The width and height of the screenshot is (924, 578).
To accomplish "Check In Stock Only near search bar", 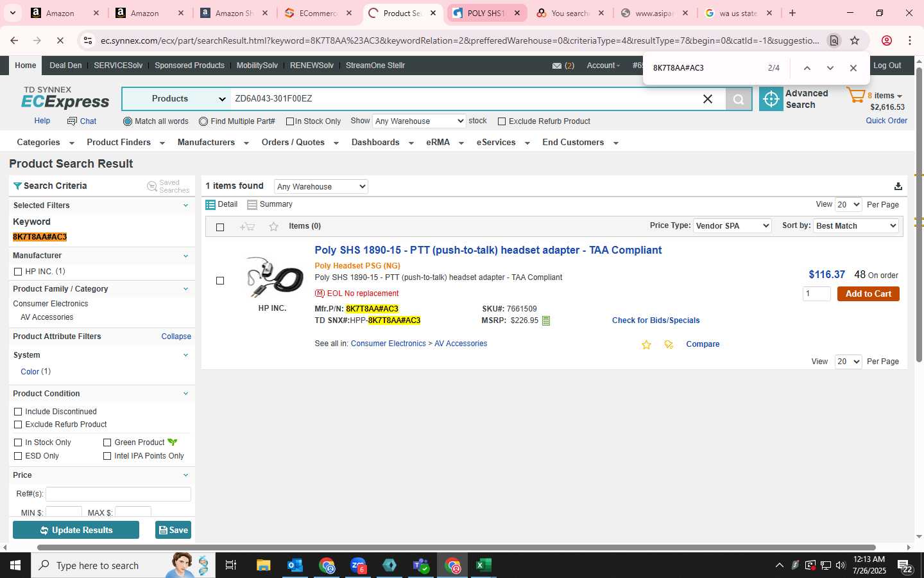I will click(290, 121).
